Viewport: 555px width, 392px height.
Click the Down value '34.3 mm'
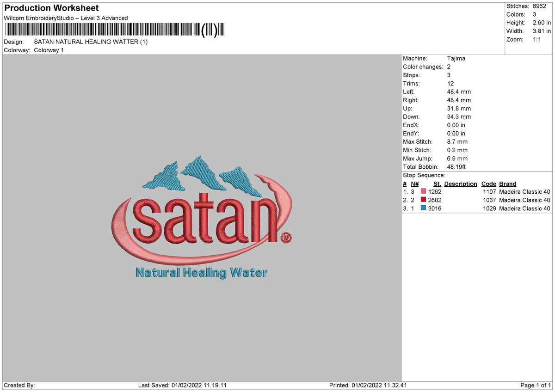(459, 117)
